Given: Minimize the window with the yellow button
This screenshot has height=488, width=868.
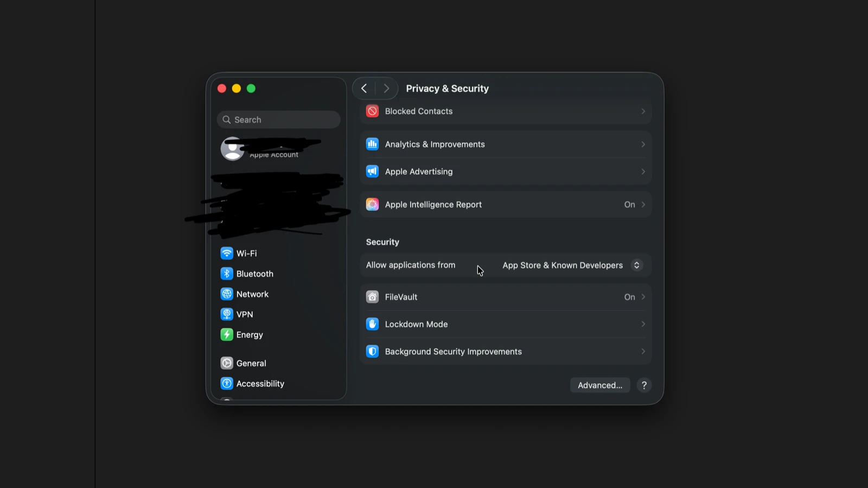Looking at the screenshot, I should pyautogui.click(x=237, y=88).
